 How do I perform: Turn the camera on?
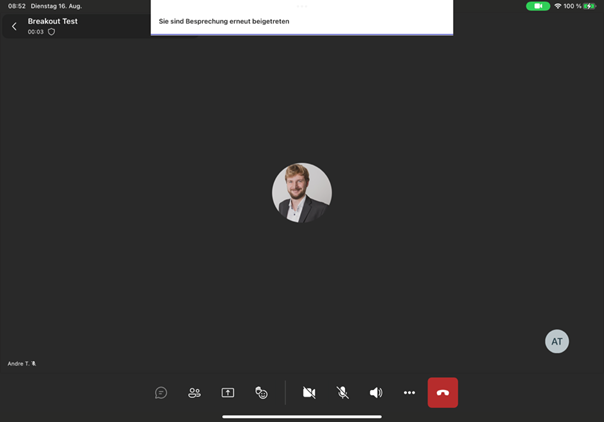309,393
